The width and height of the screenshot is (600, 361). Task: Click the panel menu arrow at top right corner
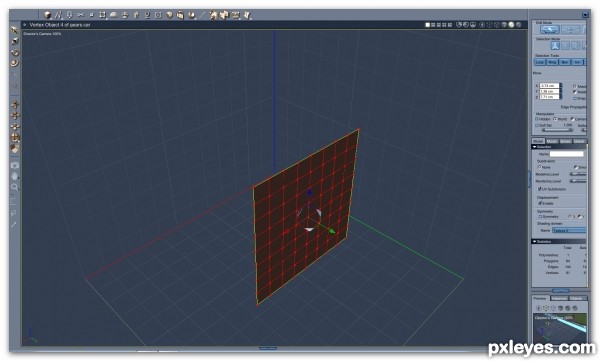pyautogui.click(x=585, y=15)
